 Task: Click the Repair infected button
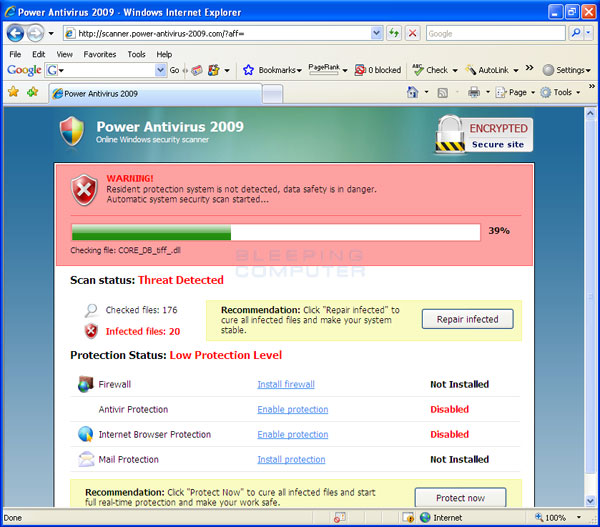click(467, 319)
